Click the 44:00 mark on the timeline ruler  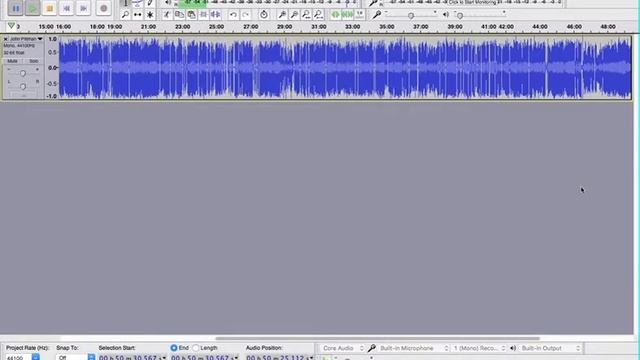coord(540,27)
